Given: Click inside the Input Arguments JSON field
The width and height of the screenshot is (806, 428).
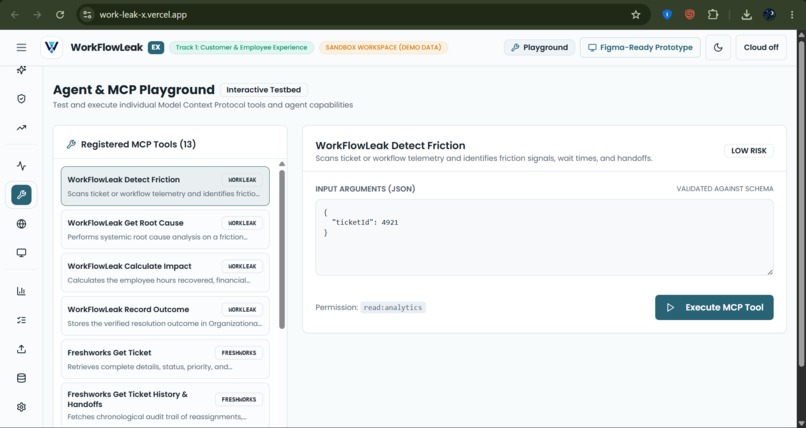Looking at the screenshot, I should point(544,237).
